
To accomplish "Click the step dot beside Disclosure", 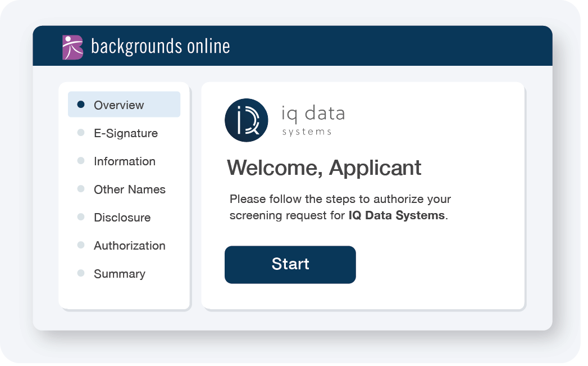I will pos(81,217).
